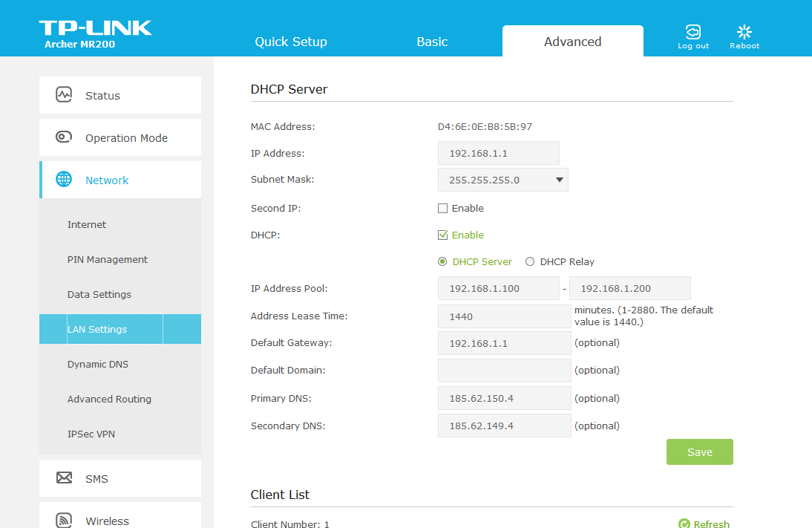This screenshot has height=528, width=812.
Task: Open the IPSec VPN menu entry
Action: coord(91,434)
